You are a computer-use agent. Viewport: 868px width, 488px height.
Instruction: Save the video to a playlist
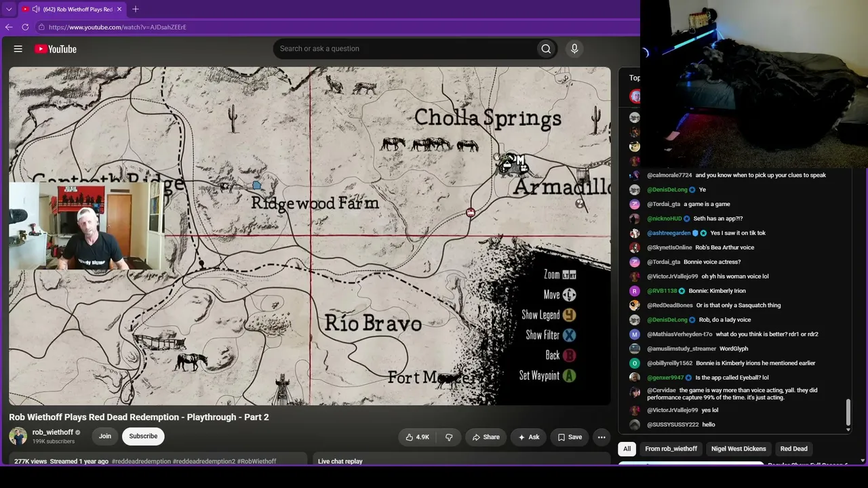pyautogui.click(x=570, y=437)
